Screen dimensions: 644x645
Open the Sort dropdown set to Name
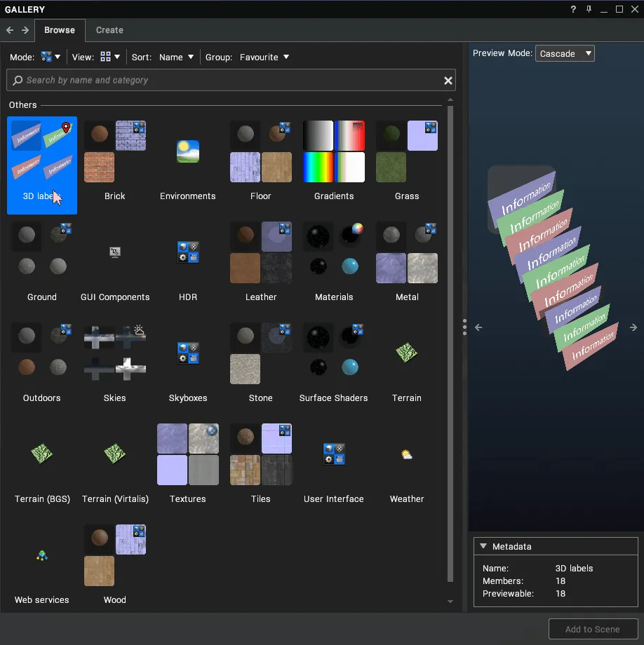pos(176,57)
